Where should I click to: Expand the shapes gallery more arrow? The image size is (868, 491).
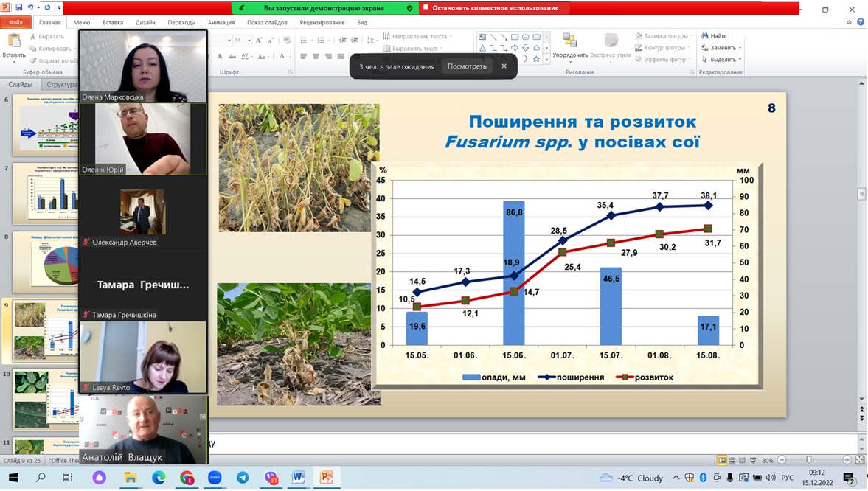tap(546, 59)
